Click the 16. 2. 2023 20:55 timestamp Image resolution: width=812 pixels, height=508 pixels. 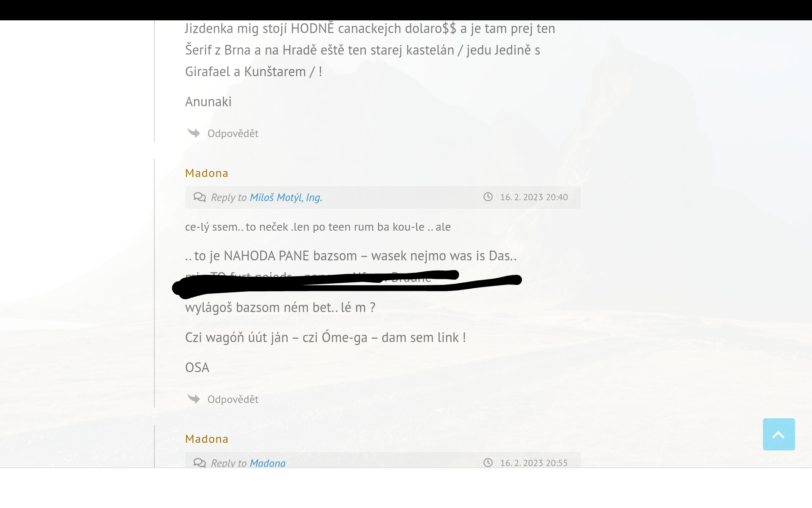534,463
